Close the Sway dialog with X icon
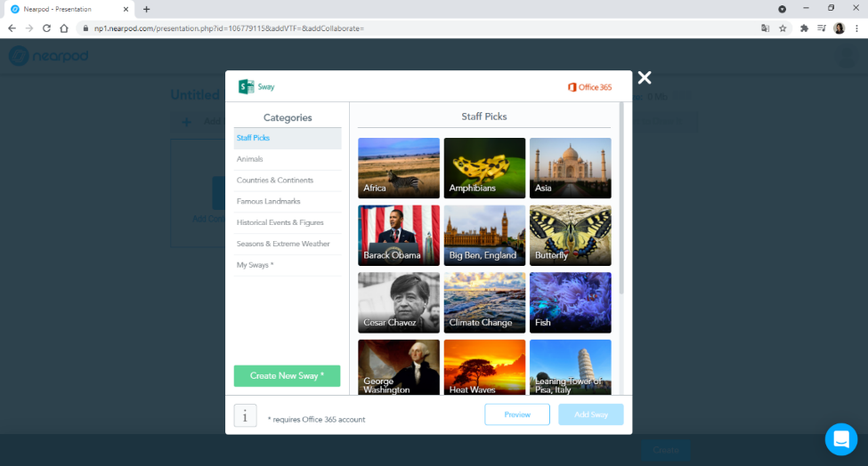 point(645,77)
